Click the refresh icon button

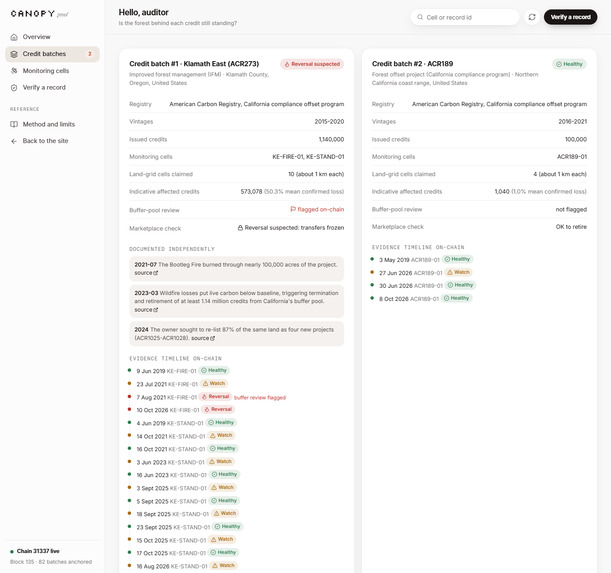point(532,17)
